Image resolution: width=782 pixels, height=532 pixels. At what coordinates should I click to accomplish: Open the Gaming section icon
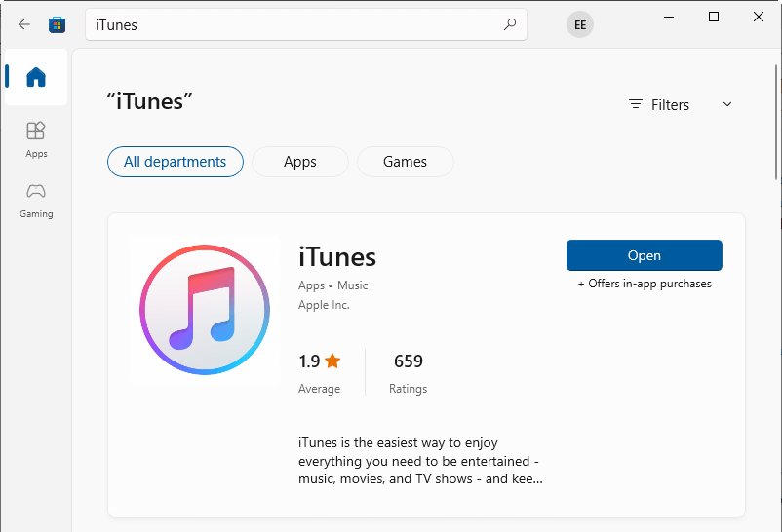pos(36,191)
